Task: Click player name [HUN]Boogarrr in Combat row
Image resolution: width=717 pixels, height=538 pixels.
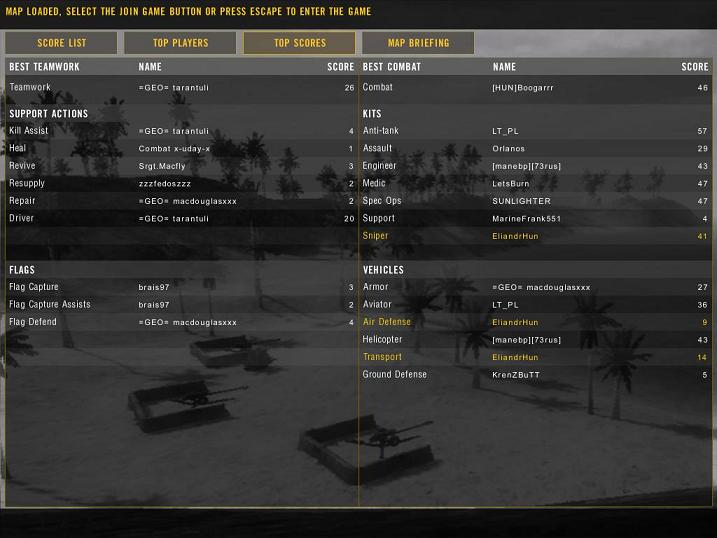Action: (523, 88)
